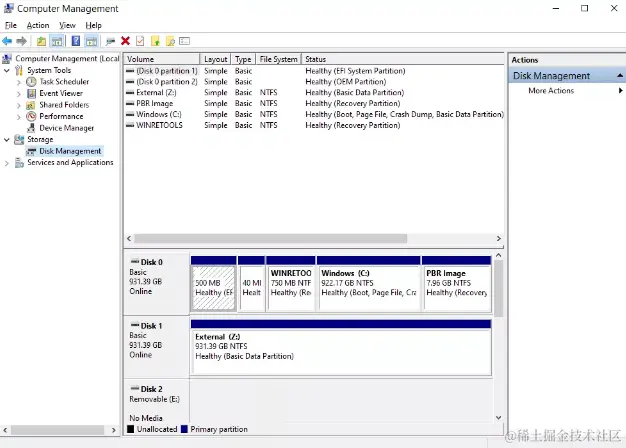The image size is (626, 448).
Task: Expand Services and Applications node
Action: [x=7, y=163]
